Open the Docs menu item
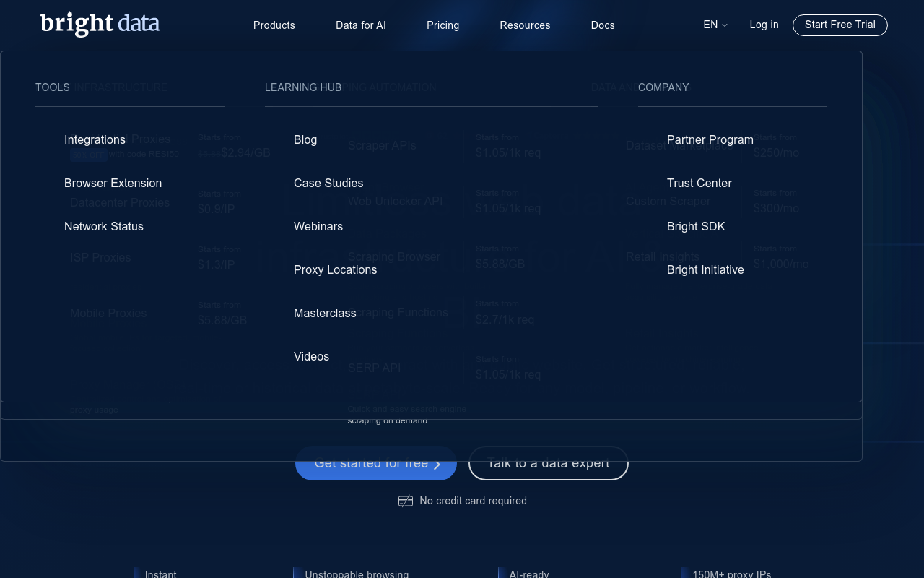The image size is (924, 578). [x=603, y=25]
